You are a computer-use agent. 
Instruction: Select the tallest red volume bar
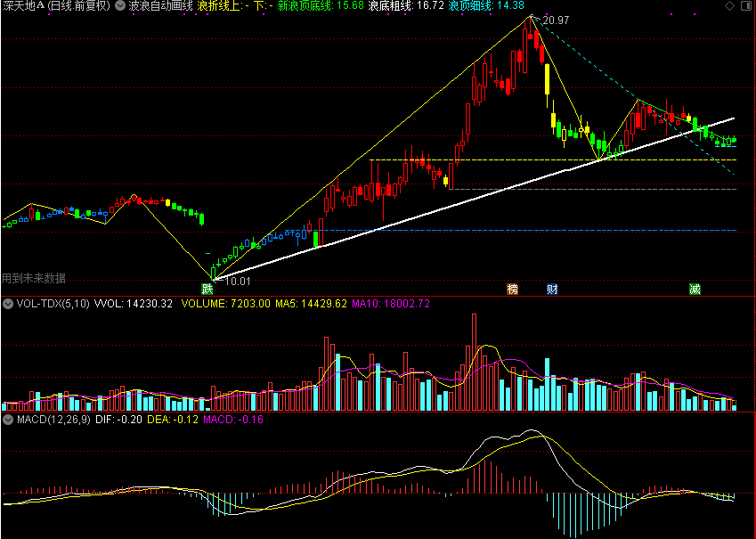coord(474,362)
